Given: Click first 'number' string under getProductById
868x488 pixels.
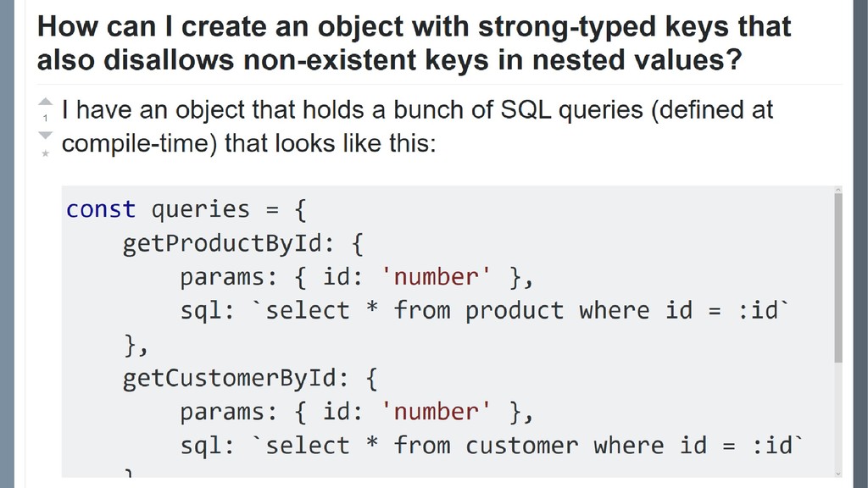Looking at the screenshot, I should [x=436, y=277].
